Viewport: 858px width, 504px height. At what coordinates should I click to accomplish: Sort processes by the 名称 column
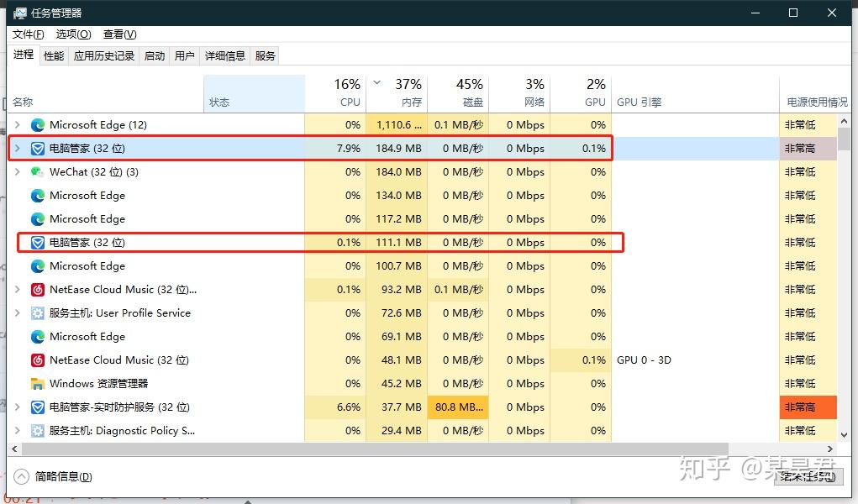(x=105, y=94)
